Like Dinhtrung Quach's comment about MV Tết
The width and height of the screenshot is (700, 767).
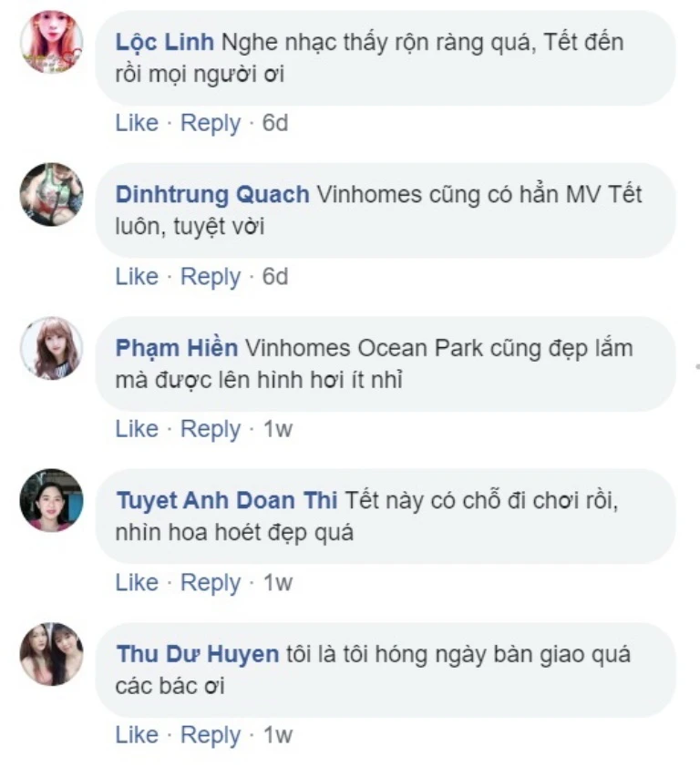point(137,276)
